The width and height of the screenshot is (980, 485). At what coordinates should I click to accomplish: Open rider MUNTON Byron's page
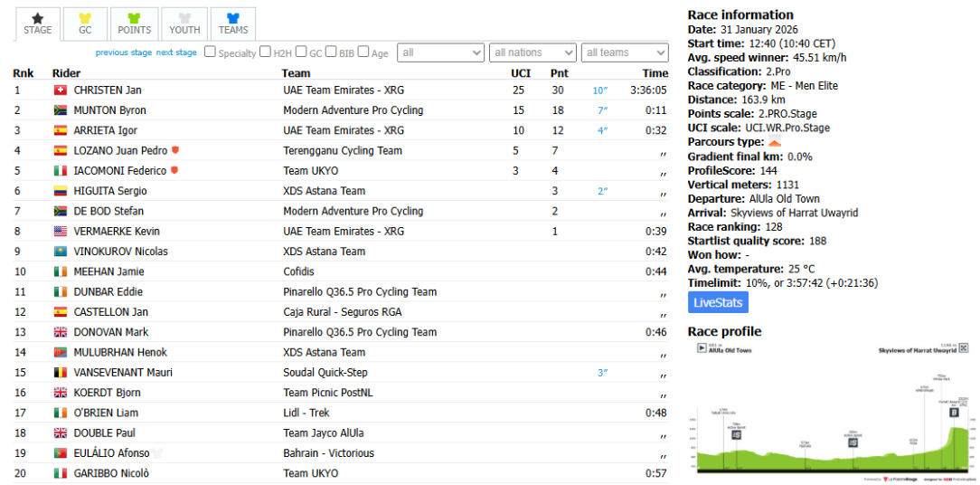coord(110,110)
